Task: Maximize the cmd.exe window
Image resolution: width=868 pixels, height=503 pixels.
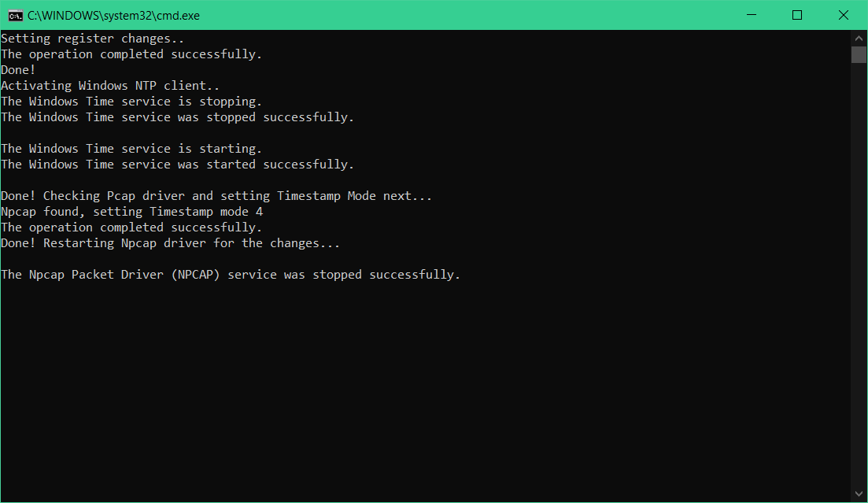Action: [797, 15]
